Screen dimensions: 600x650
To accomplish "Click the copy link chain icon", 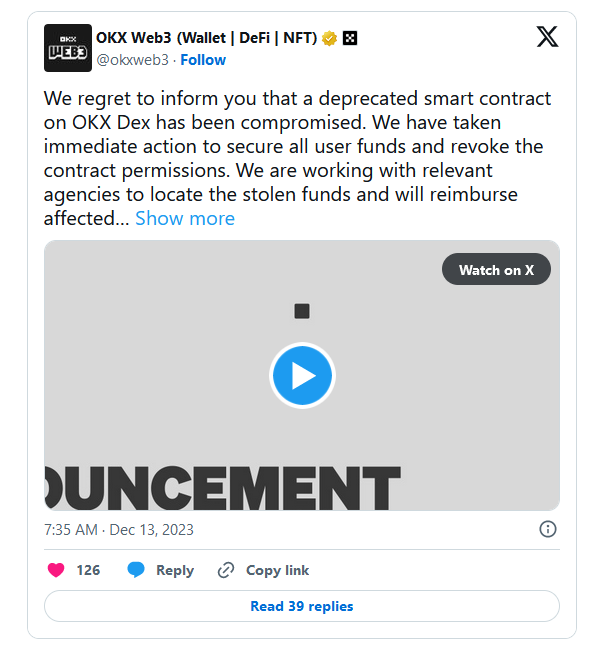I will pos(226,570).
